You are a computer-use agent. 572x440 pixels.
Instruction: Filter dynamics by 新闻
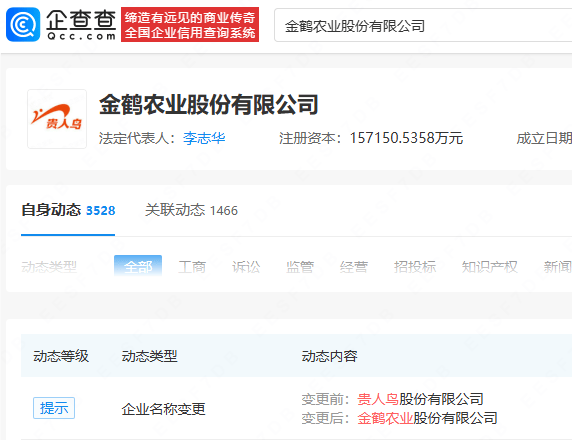tap(557, 267)
